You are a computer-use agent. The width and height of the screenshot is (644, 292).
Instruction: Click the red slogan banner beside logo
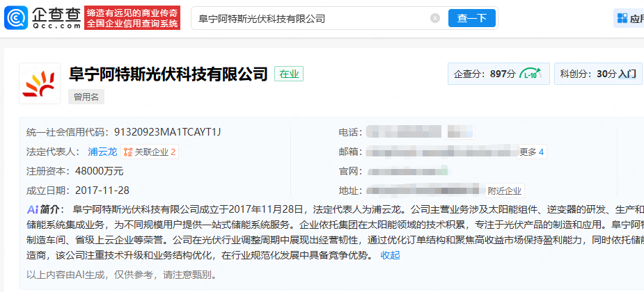pos(132,18)
